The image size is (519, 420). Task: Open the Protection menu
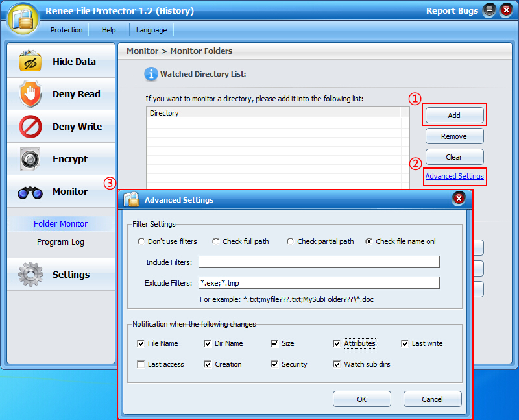(66, 30)
